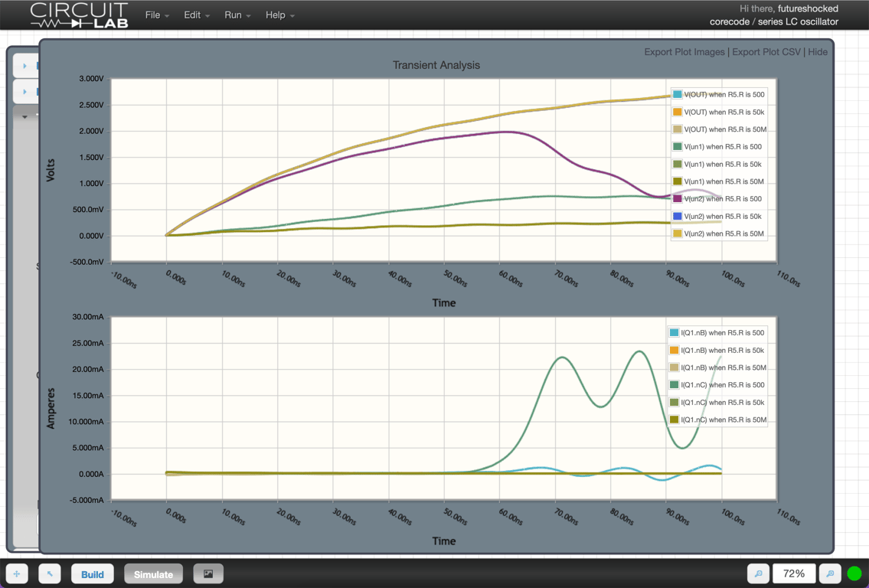Expand the topmost collapsed left panel section
The height and width of the screenshot is (588, 869).
(25, 66)
